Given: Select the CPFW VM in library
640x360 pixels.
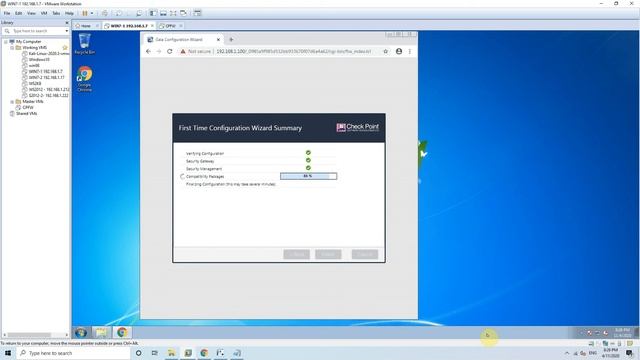Looking at the screenshot, I should click(25, 107).
